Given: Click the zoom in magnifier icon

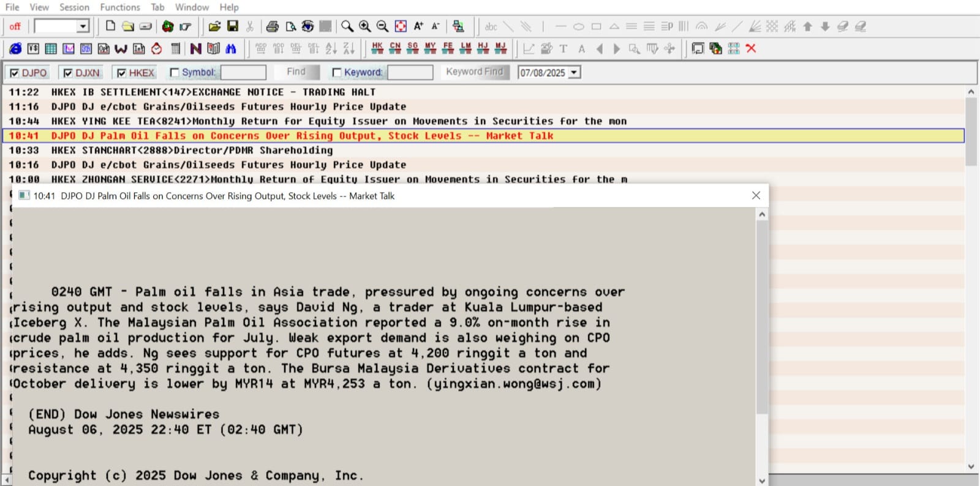Looking at the screenshot, I should point(365,26).
